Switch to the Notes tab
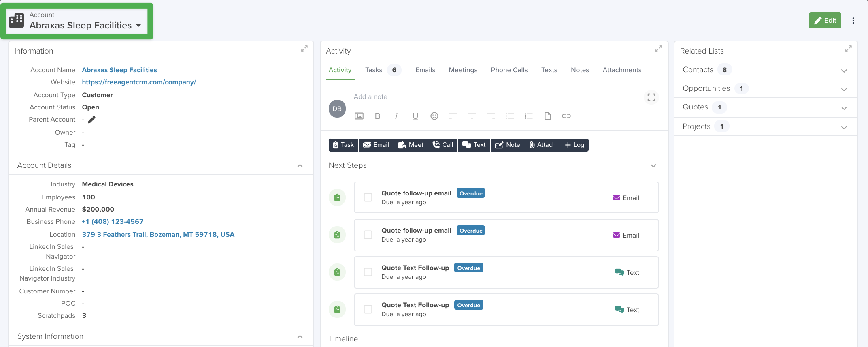 pos(580,70)
